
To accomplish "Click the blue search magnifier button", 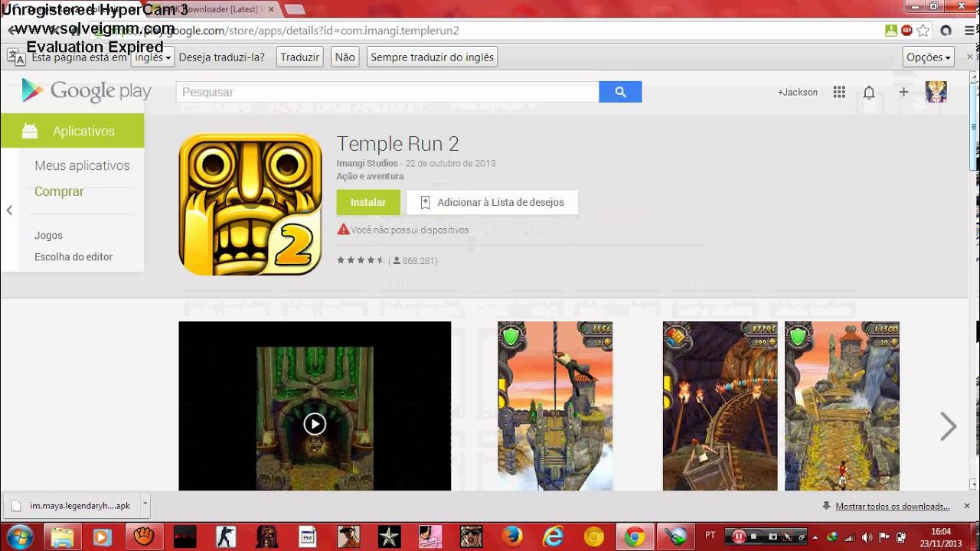I will click(620, 92).
